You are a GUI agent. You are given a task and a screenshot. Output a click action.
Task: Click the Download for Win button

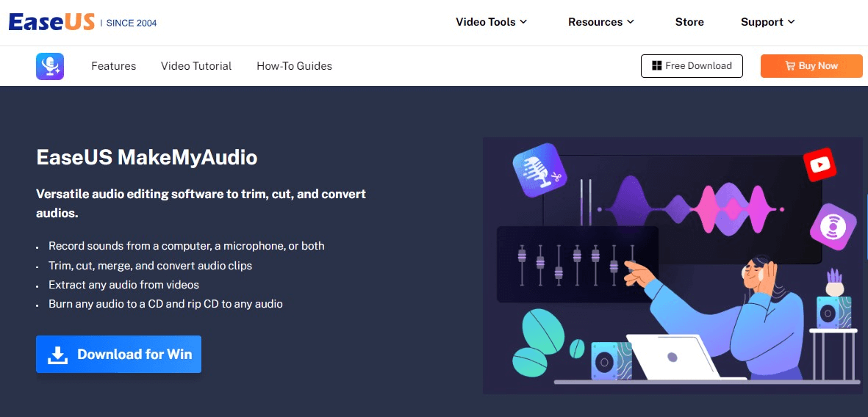[x=118, y=354]
